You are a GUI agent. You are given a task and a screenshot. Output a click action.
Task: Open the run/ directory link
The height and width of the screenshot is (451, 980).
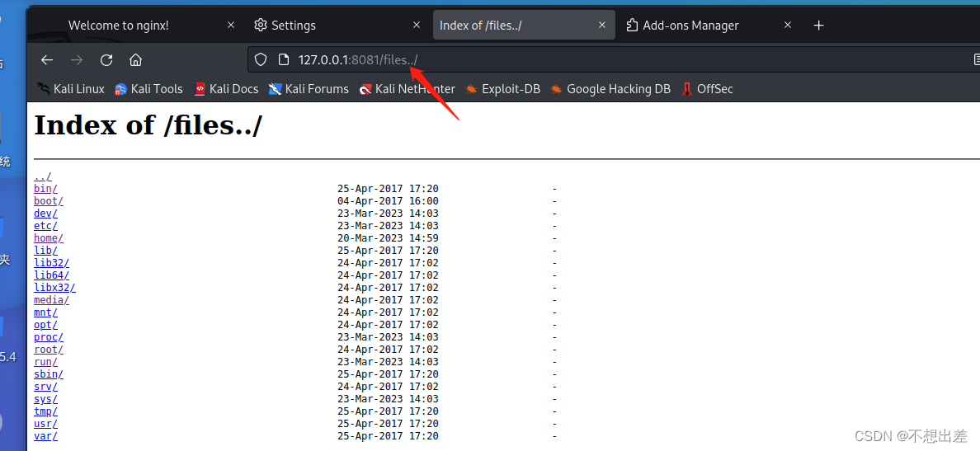tap(45, 362)
